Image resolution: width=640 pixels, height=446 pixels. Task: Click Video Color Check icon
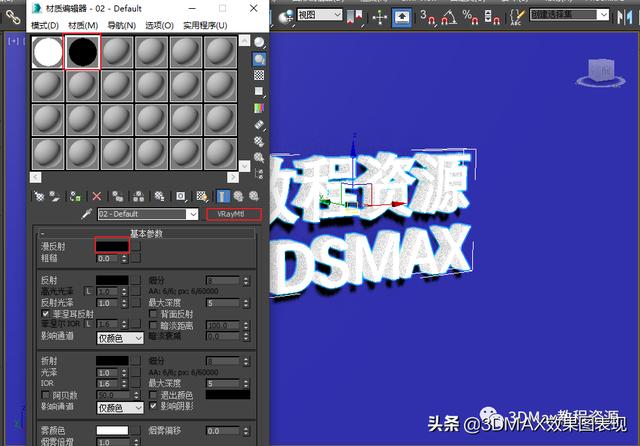(x=259, y=108)
